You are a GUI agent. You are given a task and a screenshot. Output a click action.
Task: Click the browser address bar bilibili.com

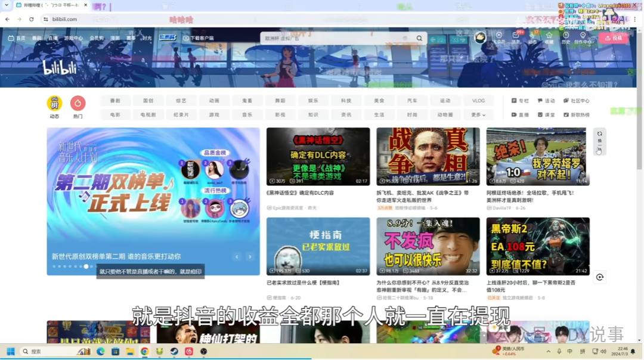(64, 19)
